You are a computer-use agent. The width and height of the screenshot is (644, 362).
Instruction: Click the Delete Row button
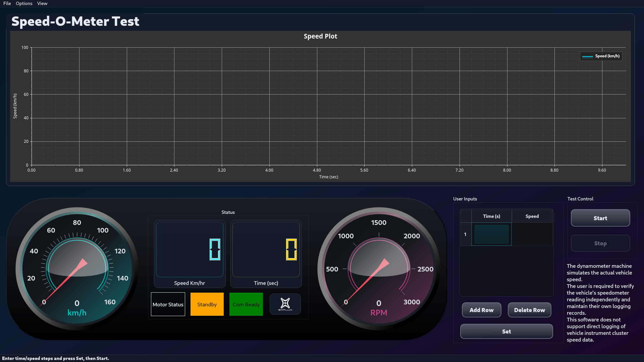[x=530, y=310]
